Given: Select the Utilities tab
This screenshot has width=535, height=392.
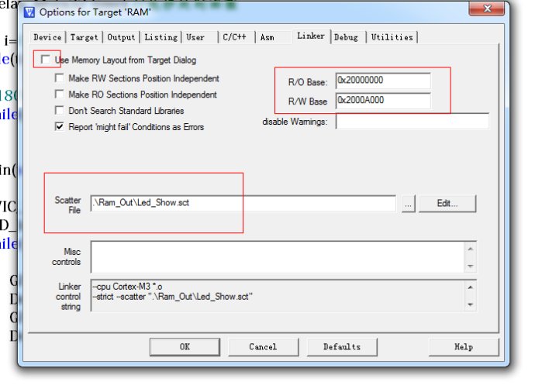Looking at the screenshot, I should coord(392,37).
